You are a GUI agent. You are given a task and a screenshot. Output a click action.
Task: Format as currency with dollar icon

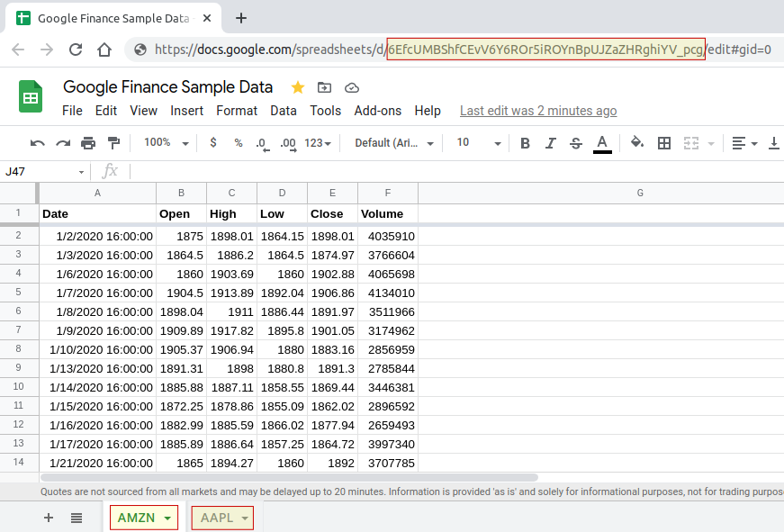click(213, 142)
